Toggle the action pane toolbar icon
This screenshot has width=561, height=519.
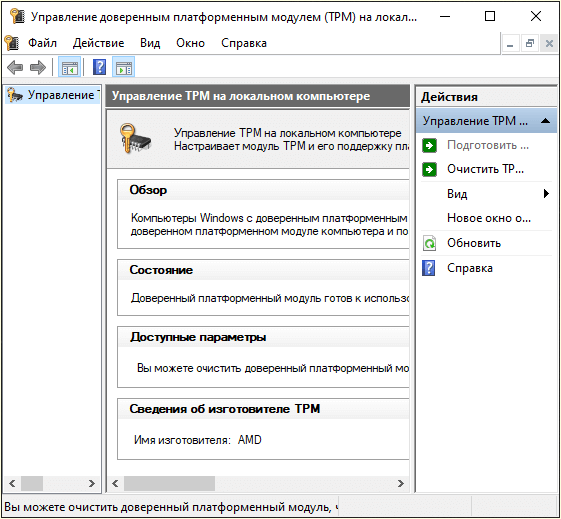click(x=124, y=67)
